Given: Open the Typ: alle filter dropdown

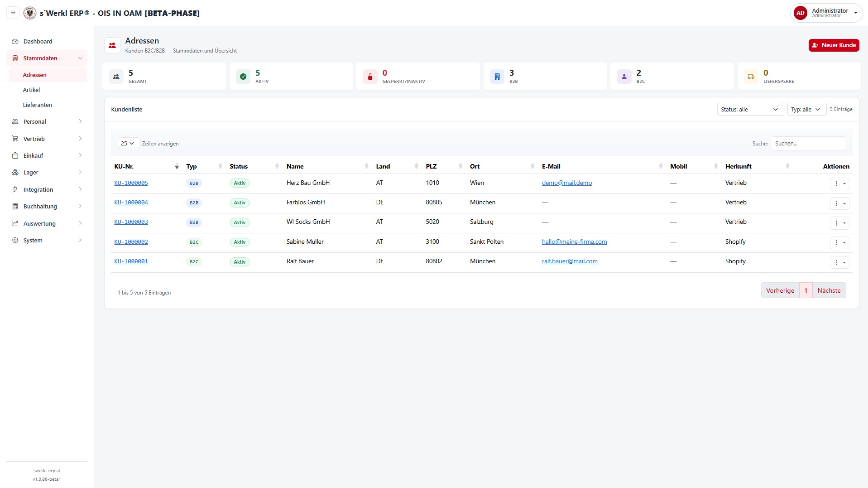Looking at the screenshot, I should [x=806, y=109].
